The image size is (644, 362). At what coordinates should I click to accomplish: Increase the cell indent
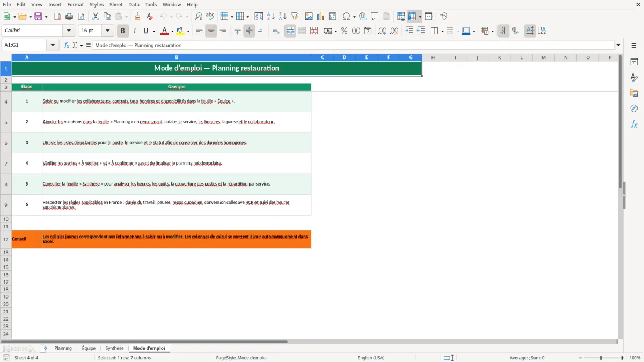(409, 31)
